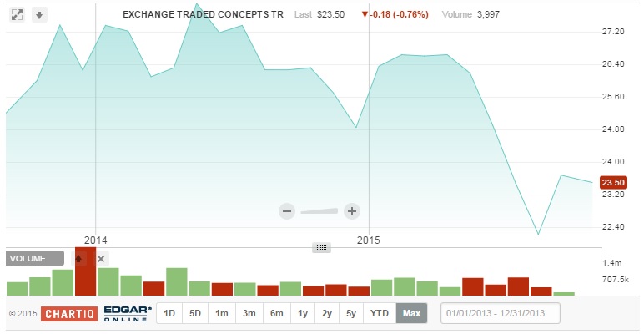Zoom out with the minus icon
Viewport: 644px width, 334px height.
click(x=287, y=211)
